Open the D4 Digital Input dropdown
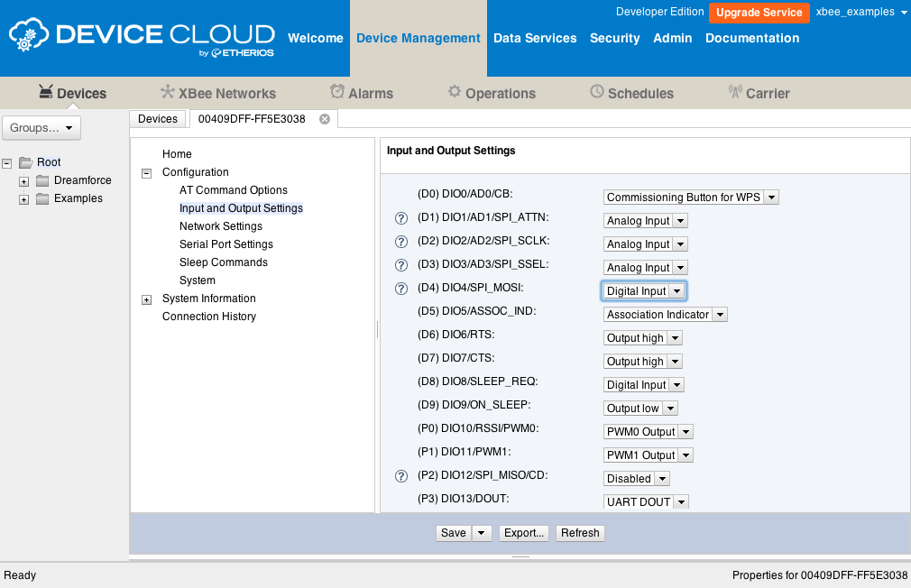911x588 pixels. pos(644,291)
